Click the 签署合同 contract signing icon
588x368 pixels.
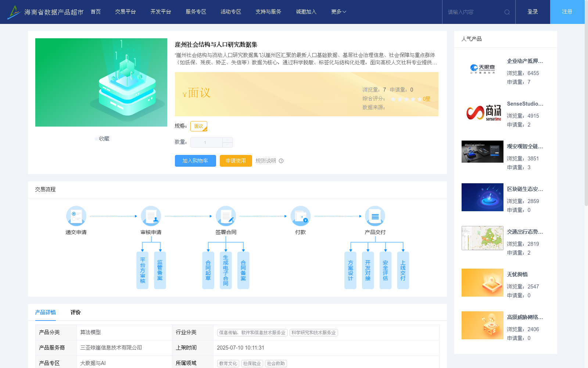226,216
